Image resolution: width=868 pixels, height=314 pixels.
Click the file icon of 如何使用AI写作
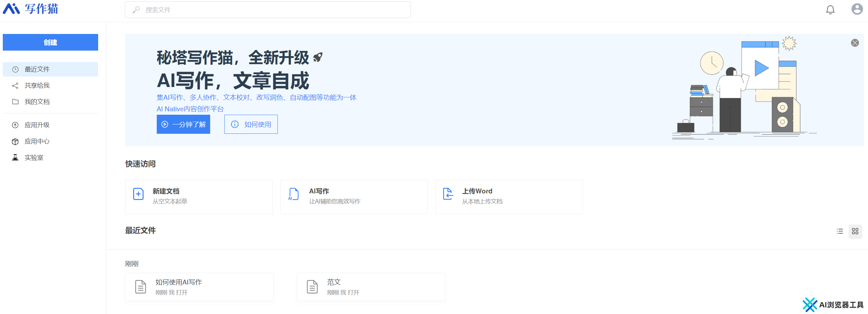pos(140,287)
